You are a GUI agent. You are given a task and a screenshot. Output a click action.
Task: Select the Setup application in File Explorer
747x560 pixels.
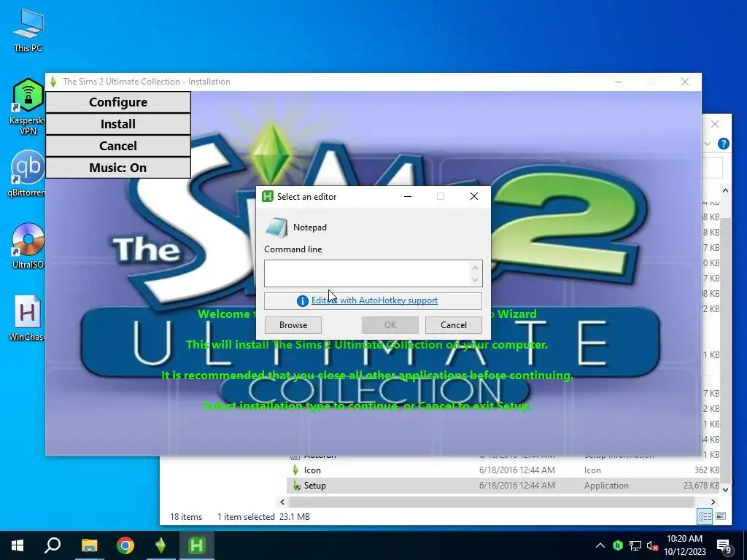click(x=503, y=486)
